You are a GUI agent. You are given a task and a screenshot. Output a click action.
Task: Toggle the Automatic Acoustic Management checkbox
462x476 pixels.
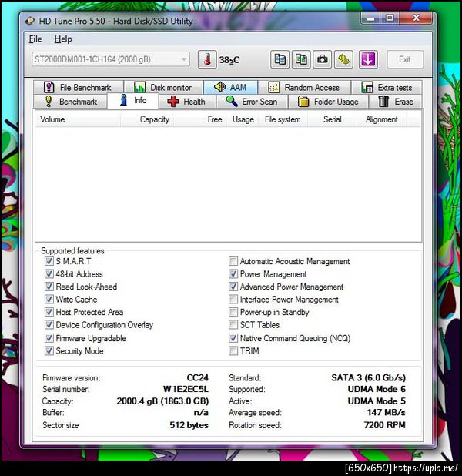233,261
